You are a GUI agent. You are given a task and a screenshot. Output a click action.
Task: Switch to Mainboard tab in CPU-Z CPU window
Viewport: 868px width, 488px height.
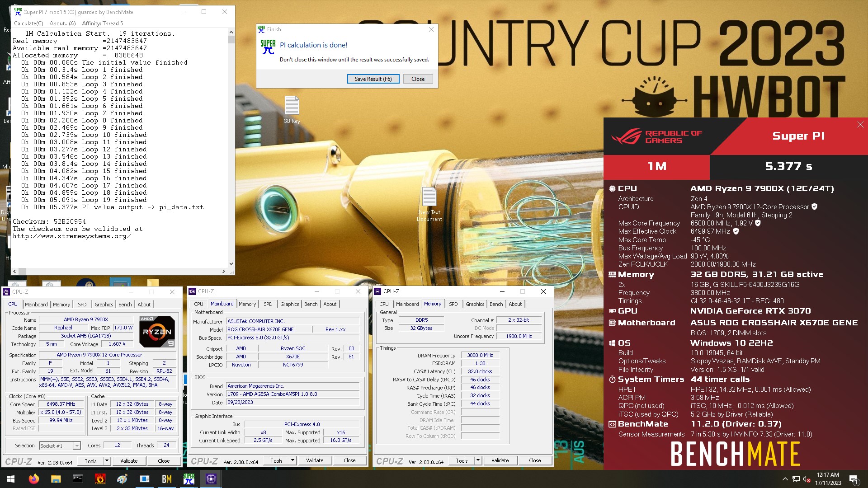pyautogui.click(x=36, y=305)
